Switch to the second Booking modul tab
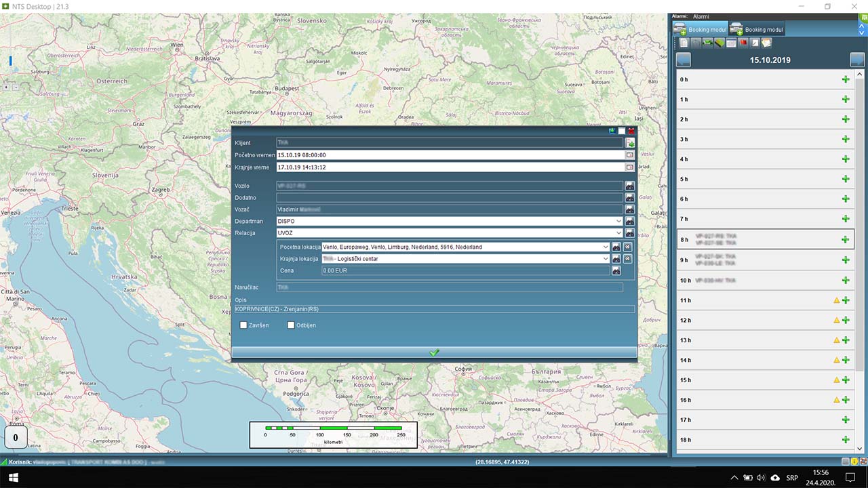Image resolution: width=868 pixels, height=488 pixels. pyautogui.click(x=757, y=29)
